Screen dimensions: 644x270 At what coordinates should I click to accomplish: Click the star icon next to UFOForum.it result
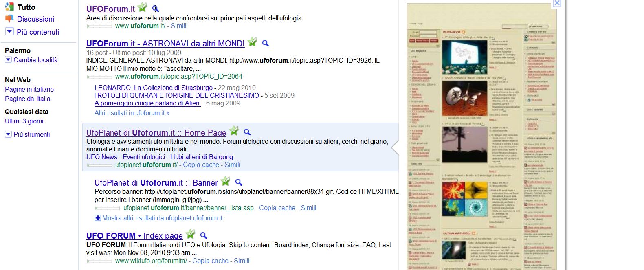click(x=142, y=7)
